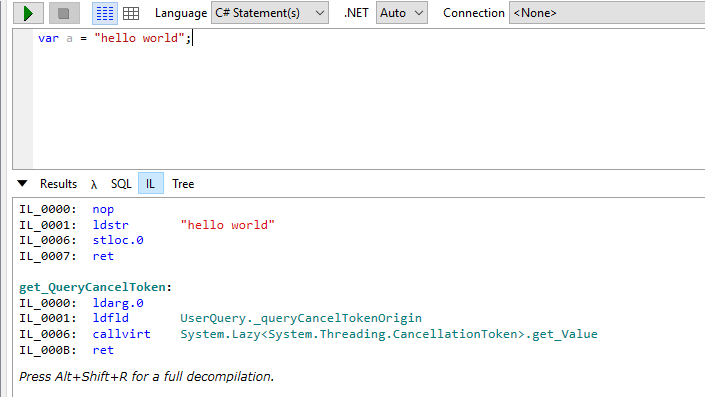Click the nop instruction at IL_0000
This screenshot has width=705, height=397.
click(x=103, y=210)
